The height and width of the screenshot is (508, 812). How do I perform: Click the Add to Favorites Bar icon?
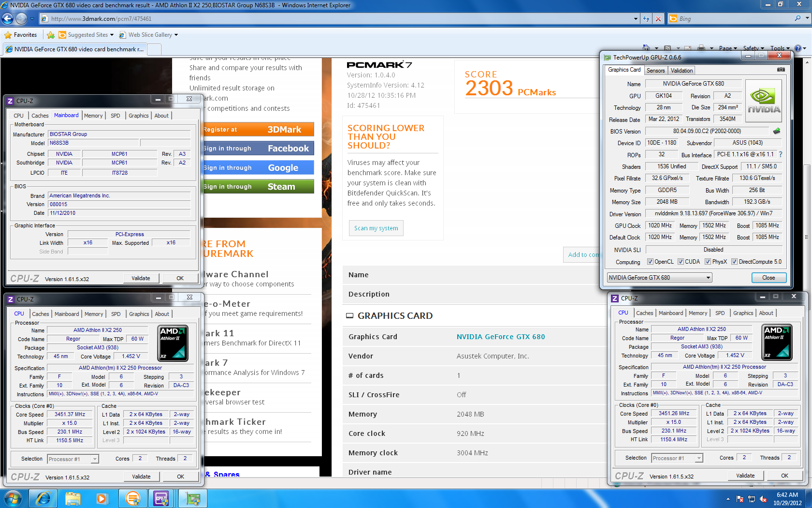pyautogui.click(x=50, y=35)
